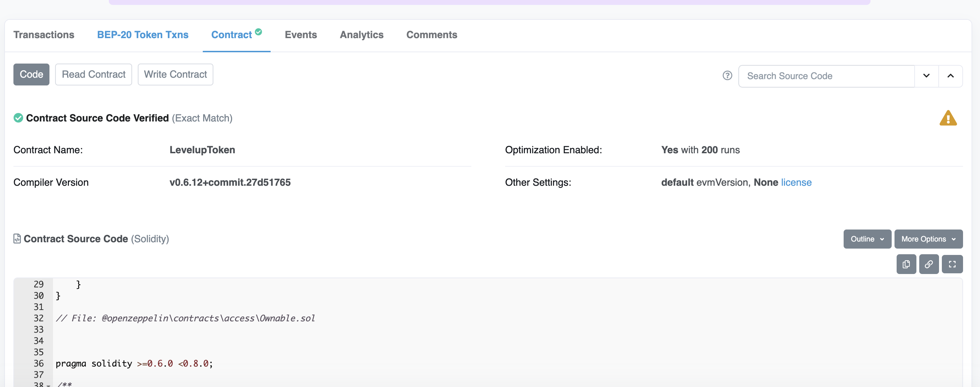Click the permalink icon above the code viewer

pyautogui.click(x=929, y=264)
